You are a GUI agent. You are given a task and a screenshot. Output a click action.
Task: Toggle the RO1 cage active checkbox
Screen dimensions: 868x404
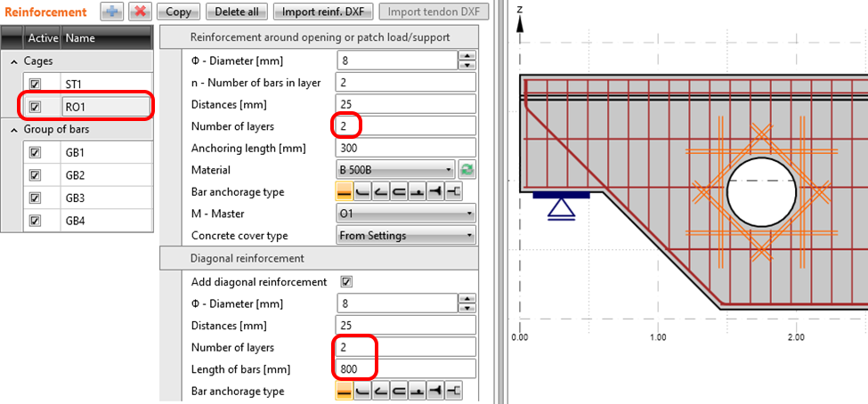pos(36,108)
